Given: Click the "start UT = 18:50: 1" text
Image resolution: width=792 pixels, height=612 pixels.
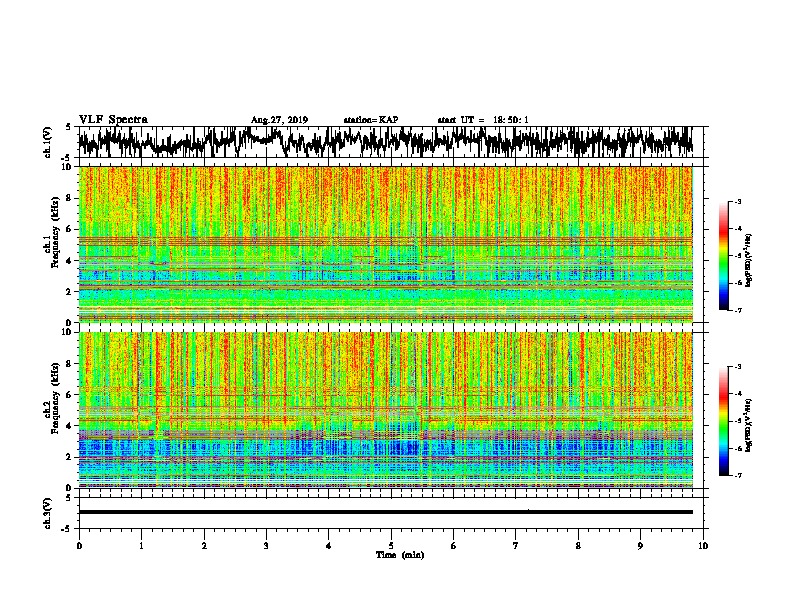Looking at the screenshot, I should click(x=483, y=120).
